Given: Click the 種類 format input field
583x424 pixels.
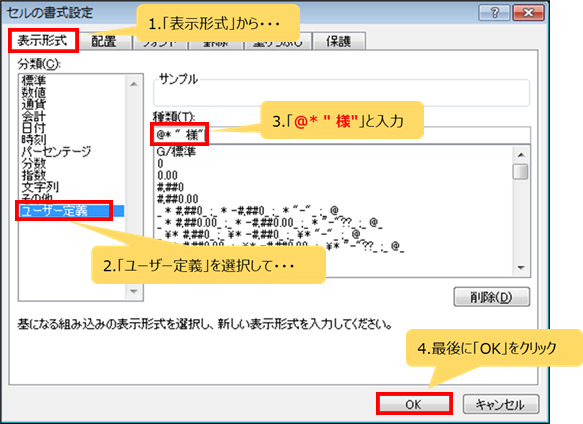Looking at the screenshot, I should (x=341, y=135).
